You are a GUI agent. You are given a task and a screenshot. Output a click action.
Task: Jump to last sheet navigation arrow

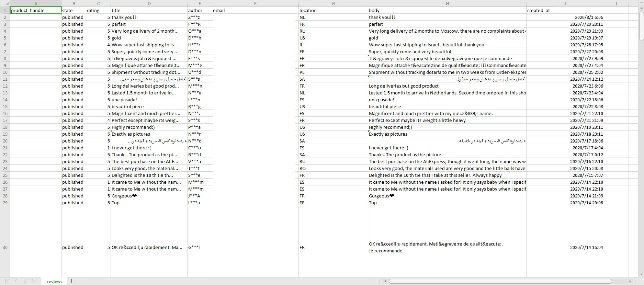pyautogui.click(x=33, y=281)
